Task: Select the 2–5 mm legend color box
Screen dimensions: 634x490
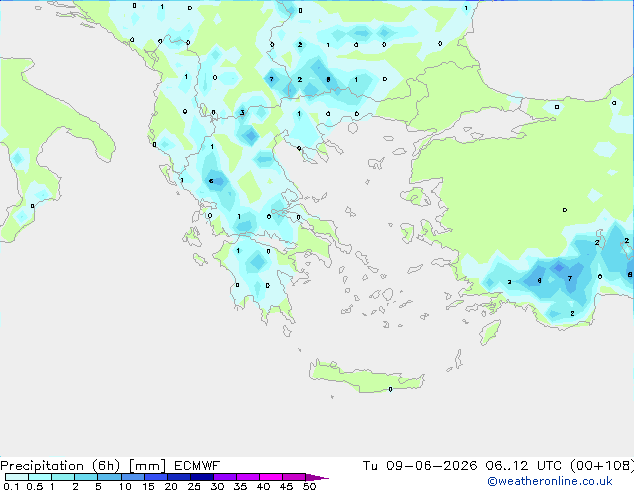Action: click(x=86, y=477)
